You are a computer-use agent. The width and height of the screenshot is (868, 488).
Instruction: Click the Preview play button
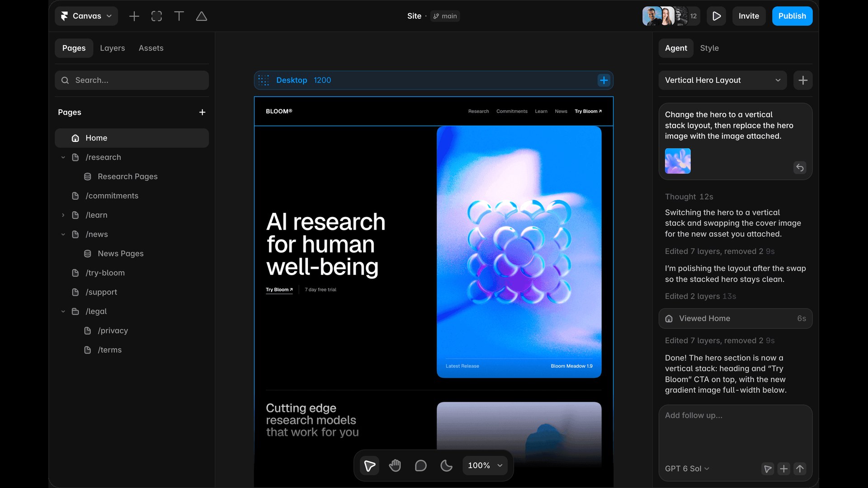pos(717,16)
